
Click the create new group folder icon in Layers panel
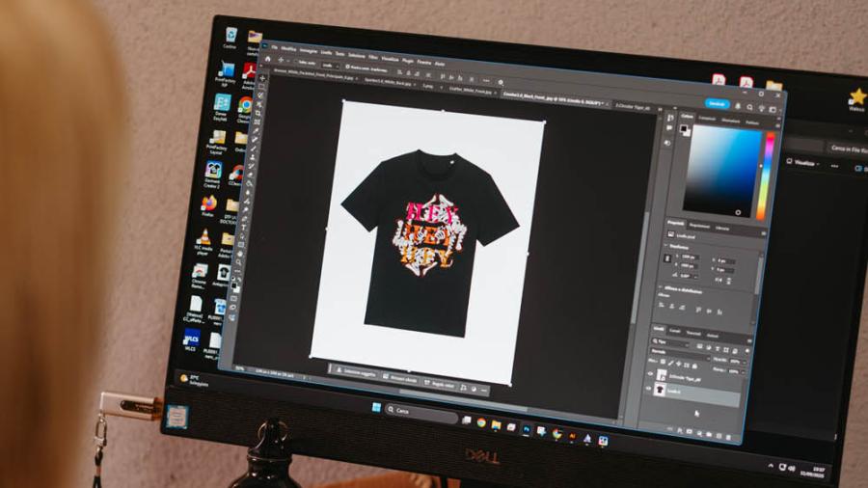[709, 434]
